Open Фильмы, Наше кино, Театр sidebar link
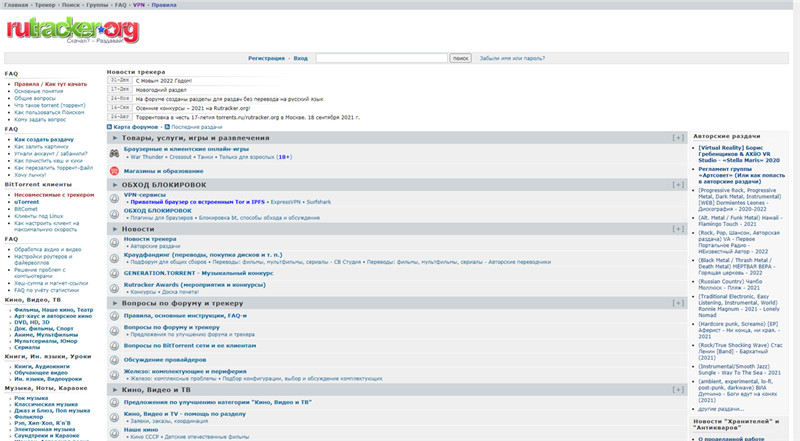Viewport: 800px width, 441px height. [x=54, y=310]
